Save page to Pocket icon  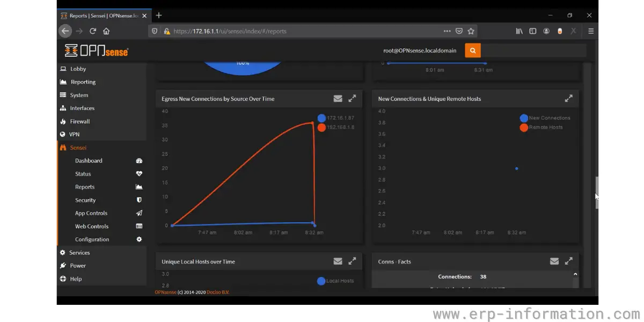pyautogui.click(x=459, y=31)
